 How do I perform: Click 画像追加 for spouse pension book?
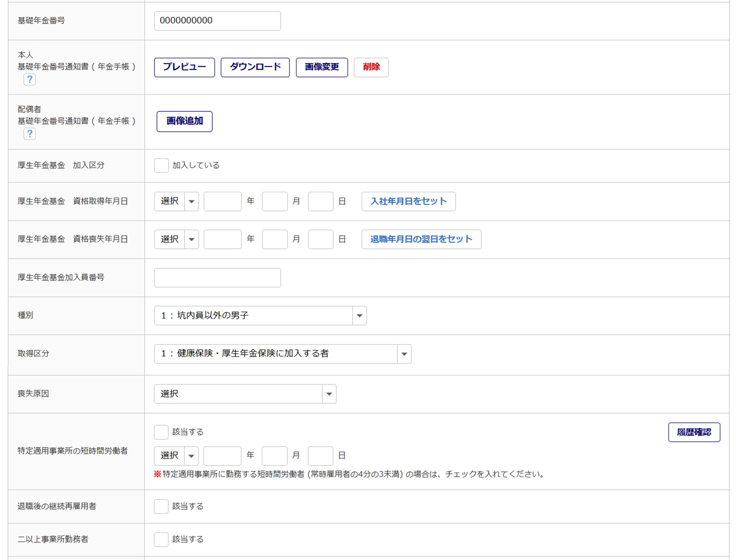(184, 121)
